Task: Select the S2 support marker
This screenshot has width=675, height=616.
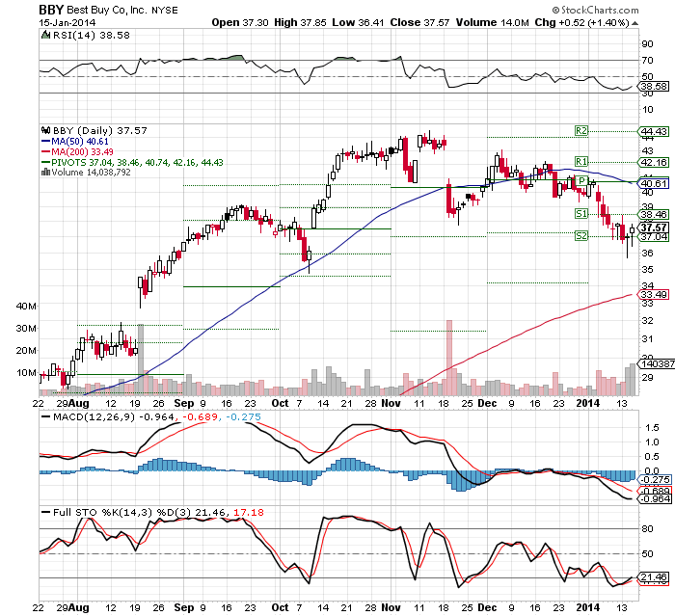Action: click(x=581, y=236)
